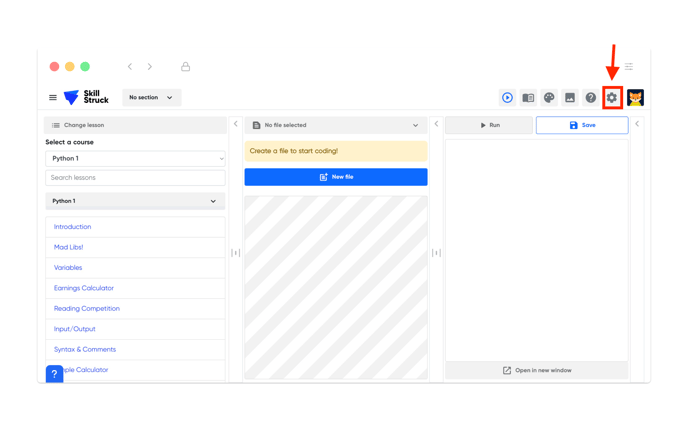Click the resize handle between lesson and editor

click(236, 253)
